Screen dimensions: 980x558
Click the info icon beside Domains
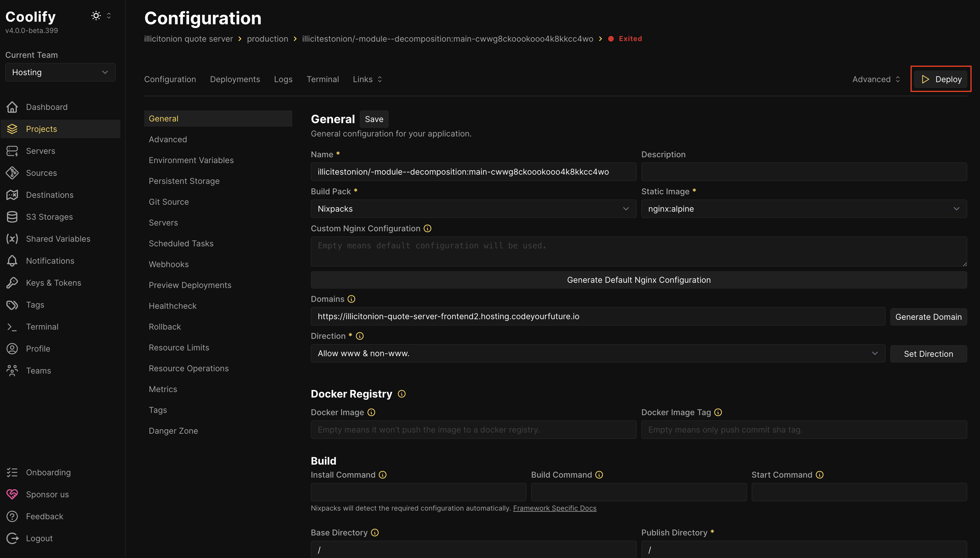351,299
